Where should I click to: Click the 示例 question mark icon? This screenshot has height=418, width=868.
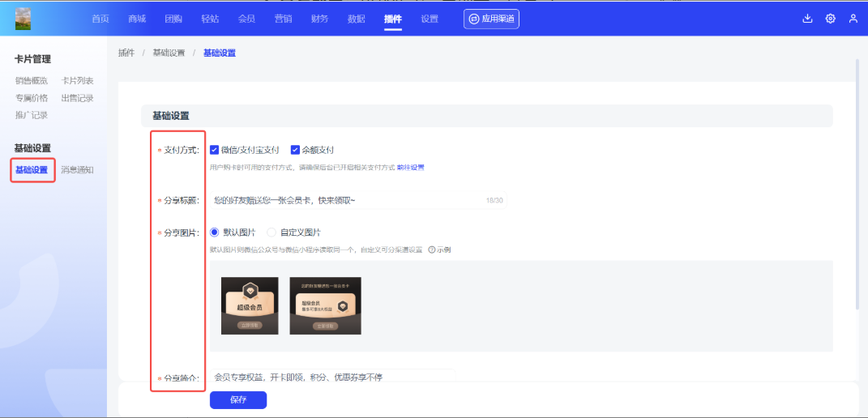(431, 250)
